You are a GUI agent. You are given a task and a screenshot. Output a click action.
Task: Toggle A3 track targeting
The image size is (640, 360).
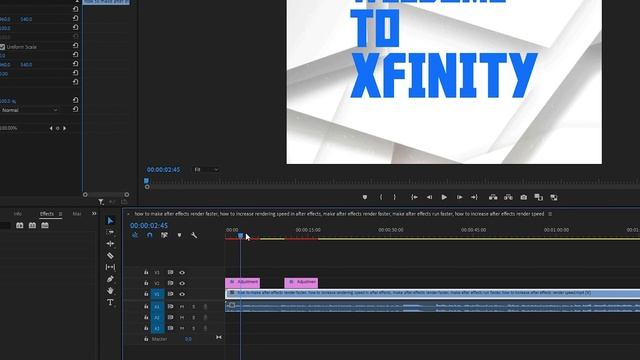pos(157,328)
